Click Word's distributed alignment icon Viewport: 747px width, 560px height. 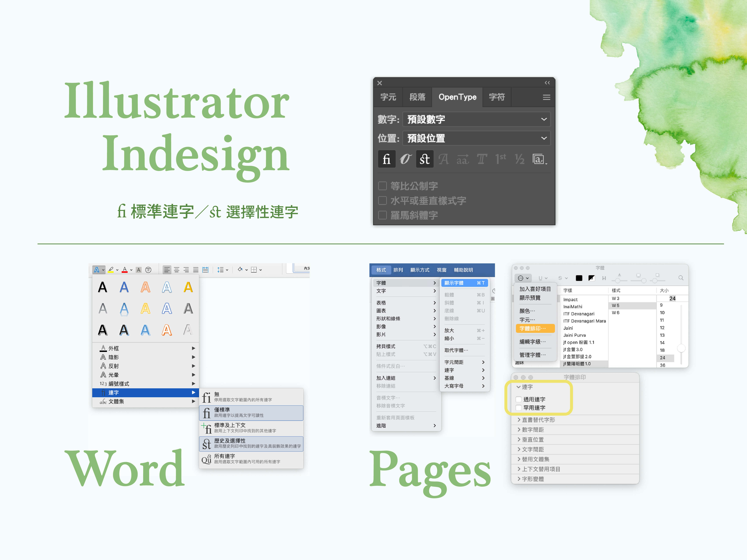click(x=205, y=270)
